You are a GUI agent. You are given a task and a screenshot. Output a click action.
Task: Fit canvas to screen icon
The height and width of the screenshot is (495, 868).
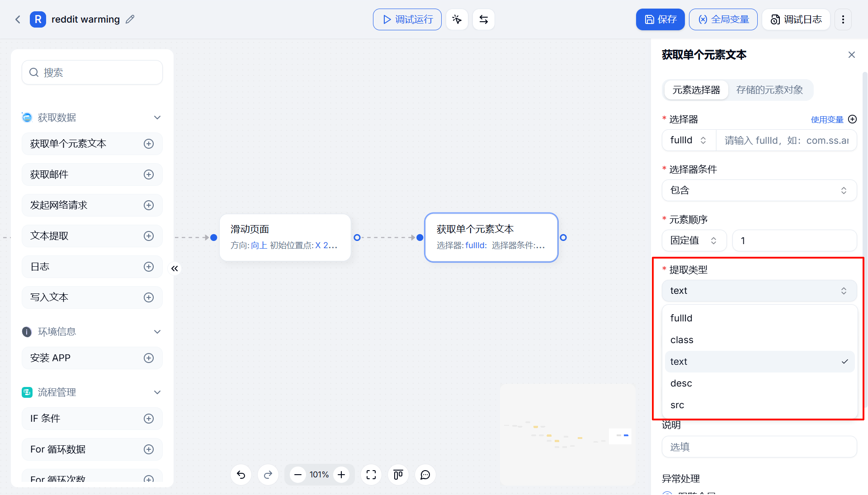pos(371,475)
